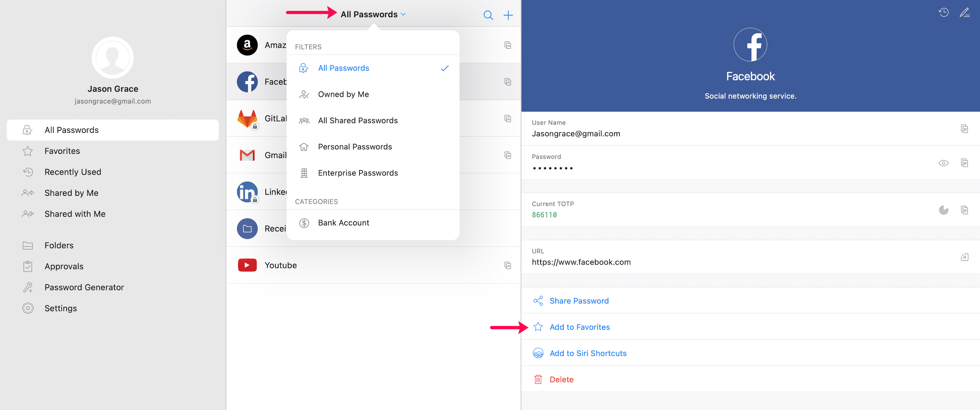Copy Amazon entry password icon
Viewport: 980px width, 410px height.
pos(507,45)
